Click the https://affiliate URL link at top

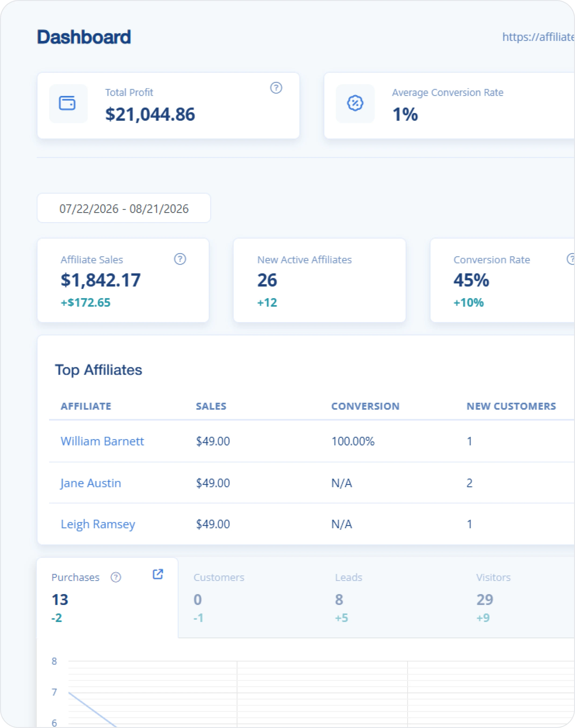click(x=538, y=37)
